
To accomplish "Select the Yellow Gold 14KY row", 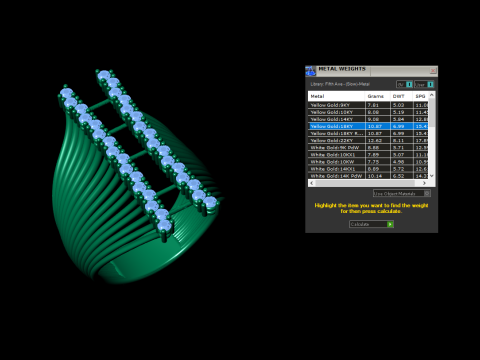I will coord(368,119).
